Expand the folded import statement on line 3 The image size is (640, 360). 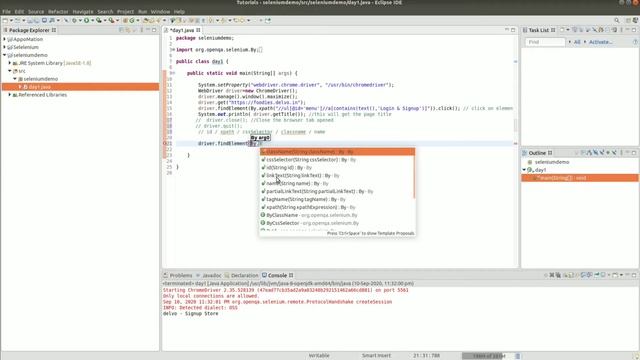coord(173,50)
